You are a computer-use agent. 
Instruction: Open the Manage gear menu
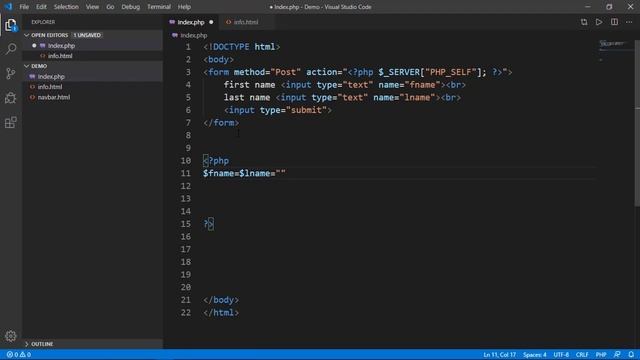(11, 336)
